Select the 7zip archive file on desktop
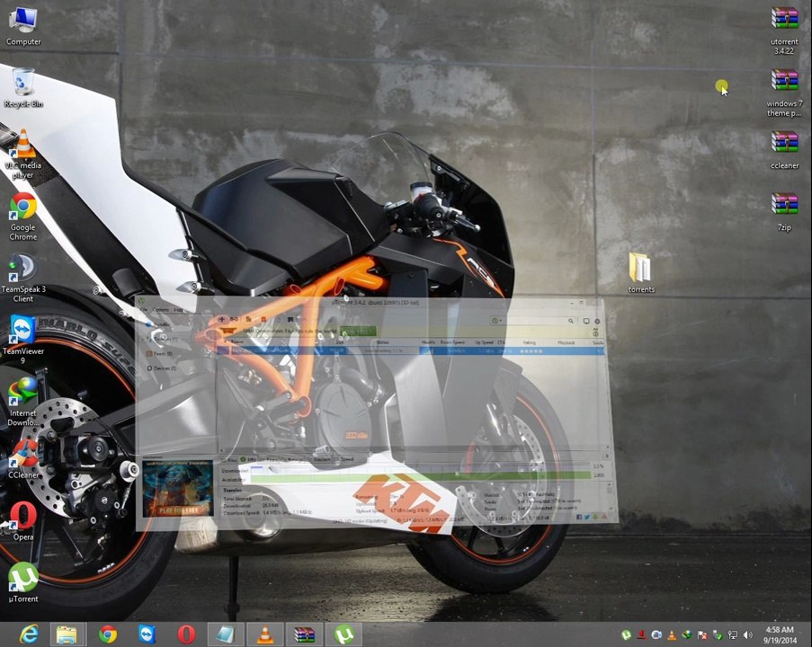Image resolution: width=812 pixels, height=647 pixels. [784, 212]
